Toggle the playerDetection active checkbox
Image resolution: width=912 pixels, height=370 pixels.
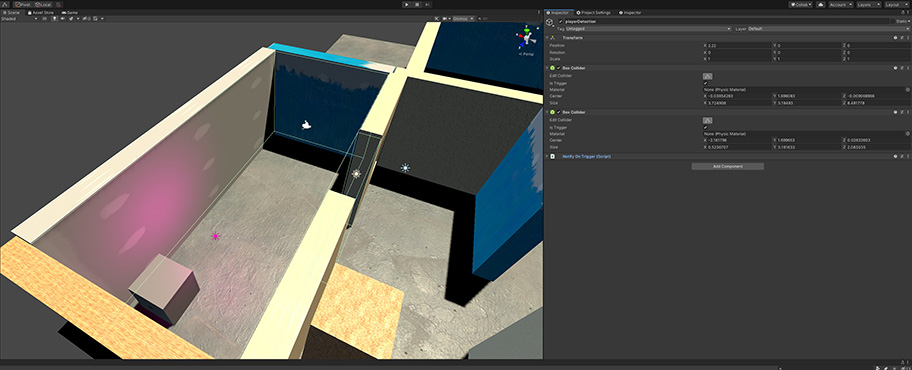pos(561,22)
